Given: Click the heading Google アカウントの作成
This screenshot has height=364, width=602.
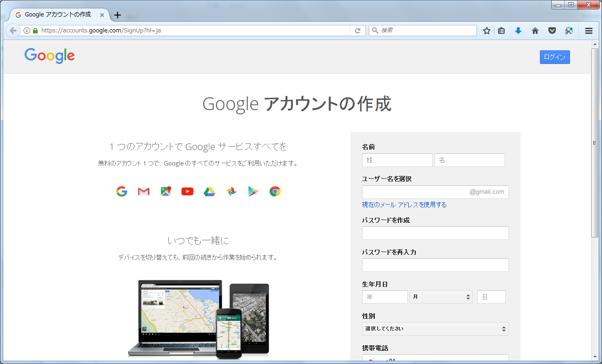Looking at the screenshot, I should 297,104.
